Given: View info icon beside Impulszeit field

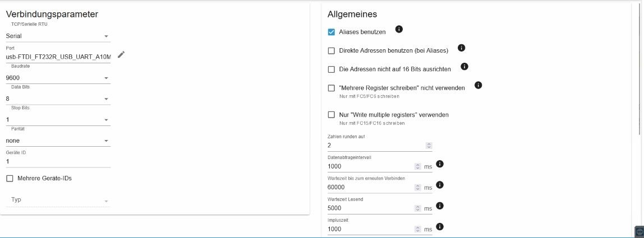Looking at the screenshot, I should (439, 226).
